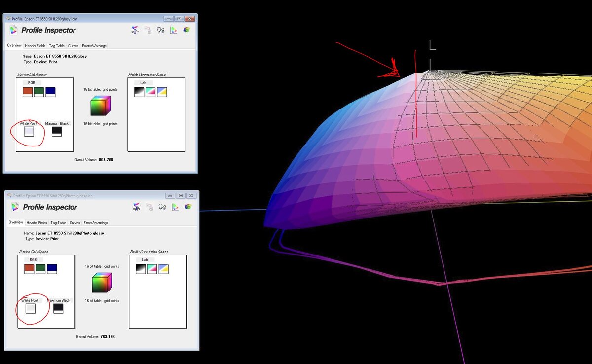592x364 pixels.
Task: Click the ssPr toolbar icon in the lower window
Action: (136, 207)
